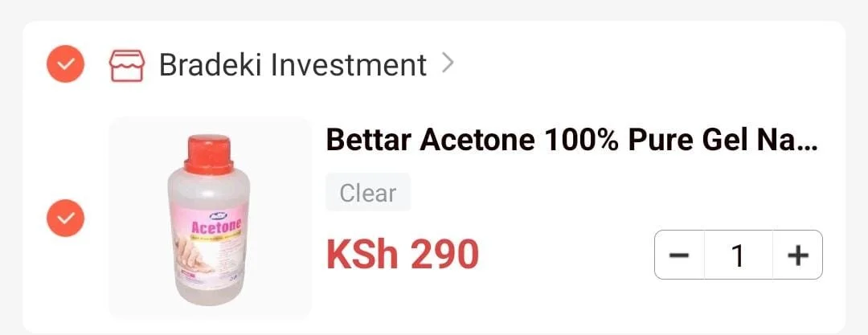
Task: Uncheck the Bradeki Investment store checkbox
Action: point(65,64)
